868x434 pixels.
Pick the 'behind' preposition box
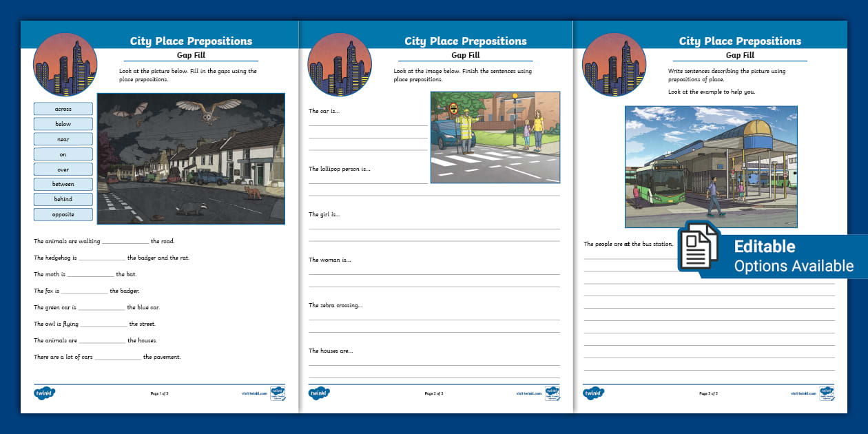[63, 199]
